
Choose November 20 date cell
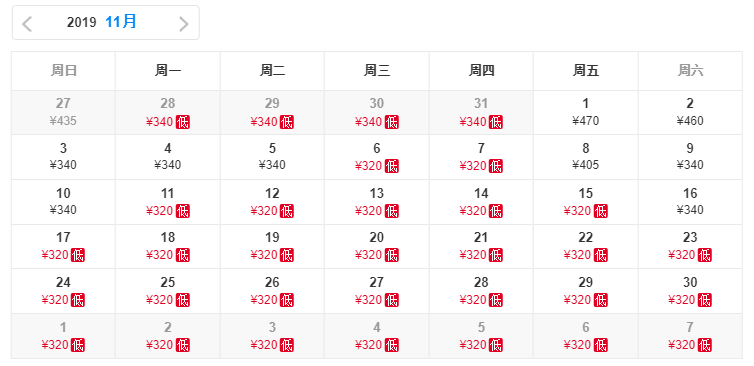click(377, 246)
